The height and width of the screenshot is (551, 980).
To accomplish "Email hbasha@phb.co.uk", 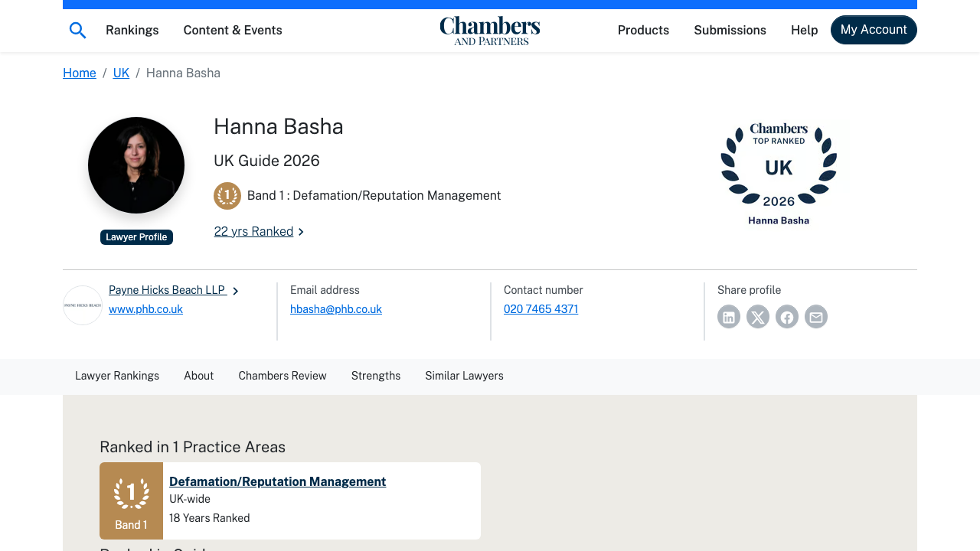I will 335,309.
